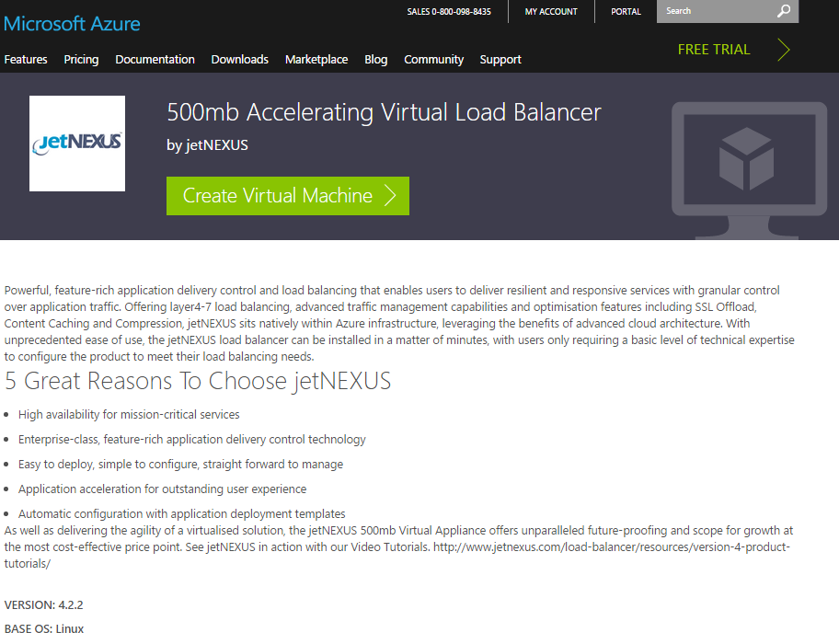
Task: Click '5 Great Reasons To Choose jetNEXUS' heading
Action: 198,381
